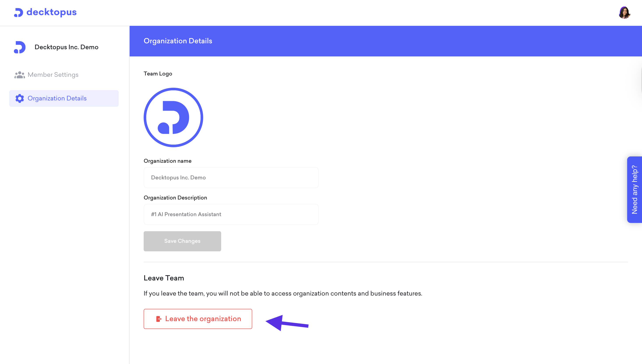Click the Member Settings people icon

coord(19,75)
